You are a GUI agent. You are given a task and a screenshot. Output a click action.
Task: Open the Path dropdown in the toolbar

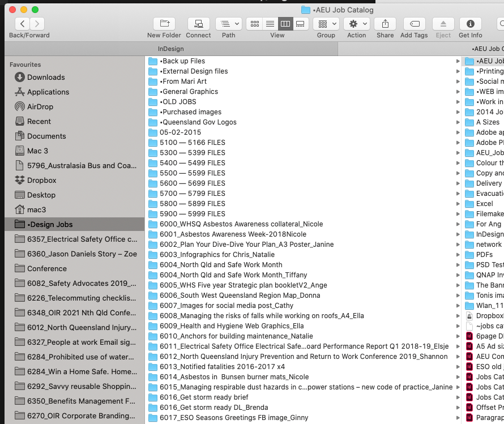(x=229, y=24)
